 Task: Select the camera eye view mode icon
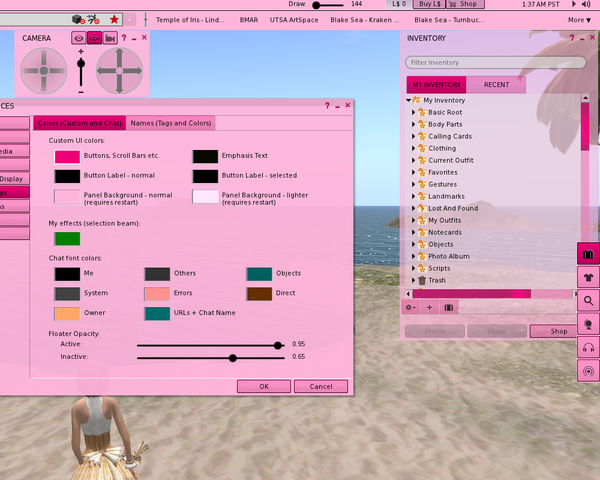pyautogui.click(x=78, y=38)
